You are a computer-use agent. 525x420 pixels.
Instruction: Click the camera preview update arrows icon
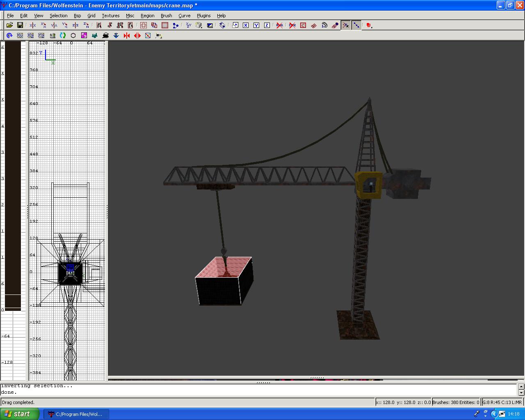[222, 25]
